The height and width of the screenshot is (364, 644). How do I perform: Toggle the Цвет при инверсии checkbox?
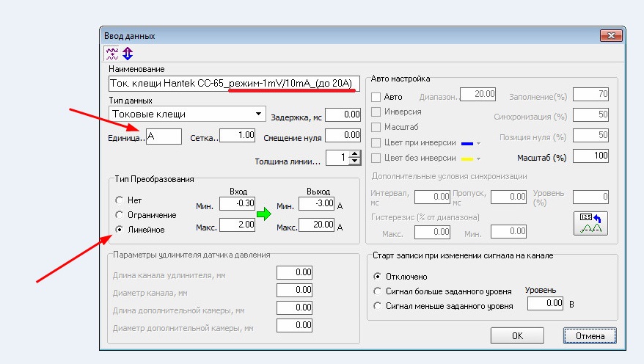pyautogui.click(x=376, y=142)
